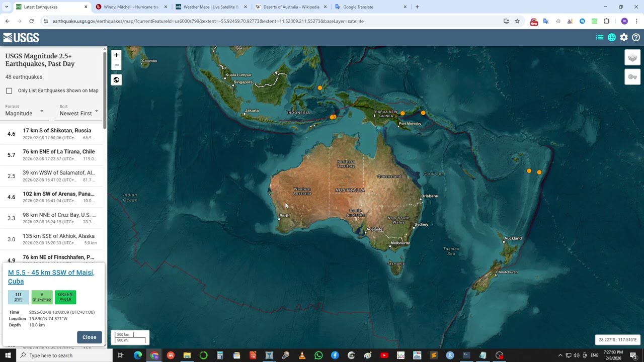This screenshot has width=644, height=362.
Task: Toggle the map view globe icon
Action: point(612,38)
